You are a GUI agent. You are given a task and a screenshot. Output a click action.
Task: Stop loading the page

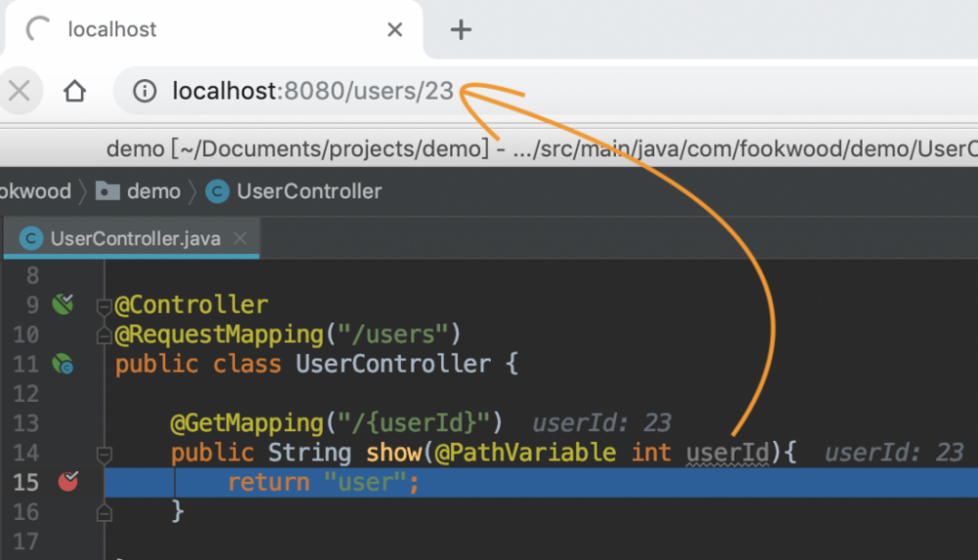20,91
